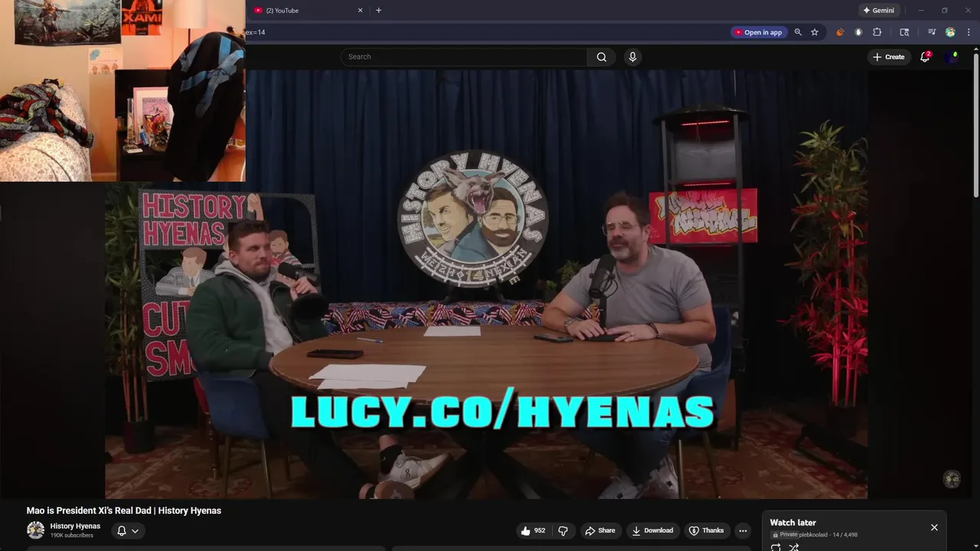The image size is (980, 551).
Task: Open the YouTube account avatar menu
Action: [x=952, y=57]
